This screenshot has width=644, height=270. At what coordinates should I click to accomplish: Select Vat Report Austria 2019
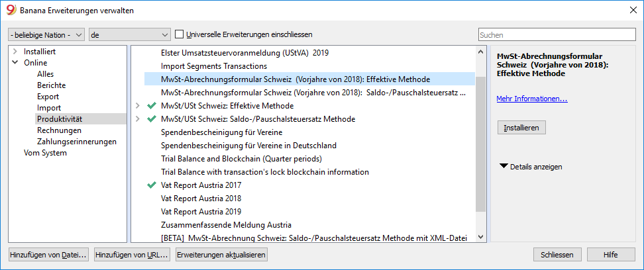pyautogui.click(x=201, y=212)
